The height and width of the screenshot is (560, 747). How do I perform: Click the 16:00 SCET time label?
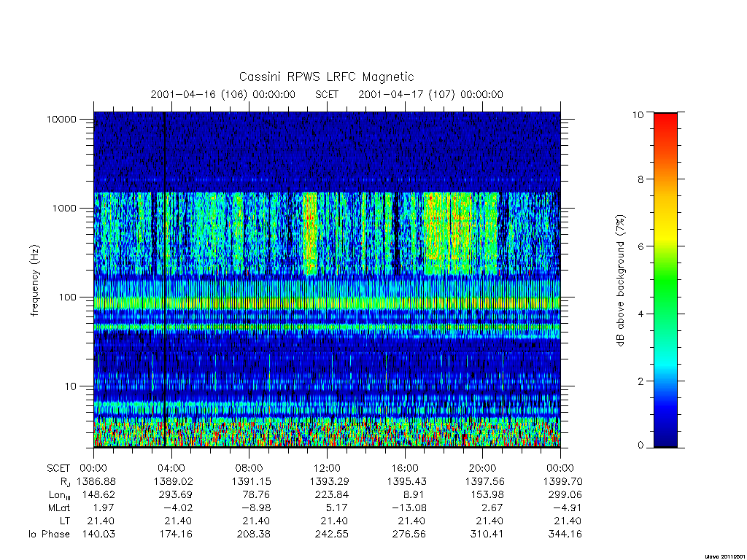coord(405,468)
